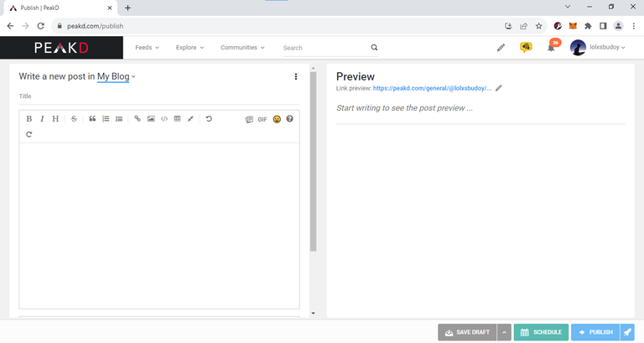Open the MetaMask fox extension

(573, 26)
